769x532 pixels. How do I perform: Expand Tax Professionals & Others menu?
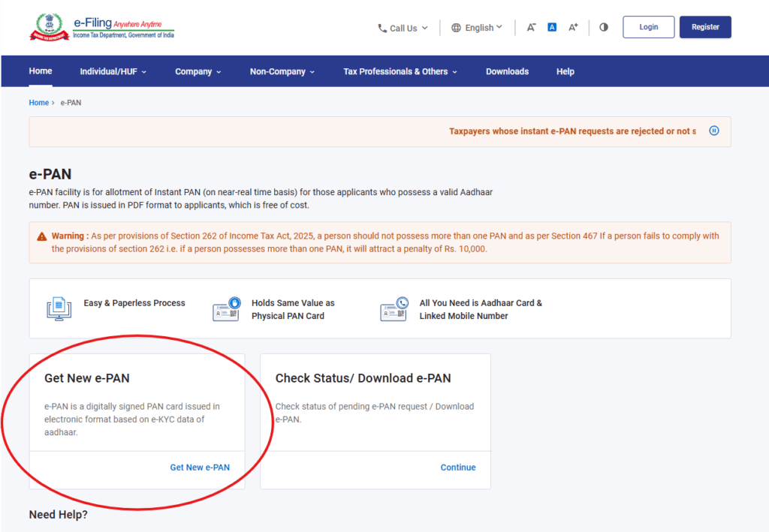(400, 71)
